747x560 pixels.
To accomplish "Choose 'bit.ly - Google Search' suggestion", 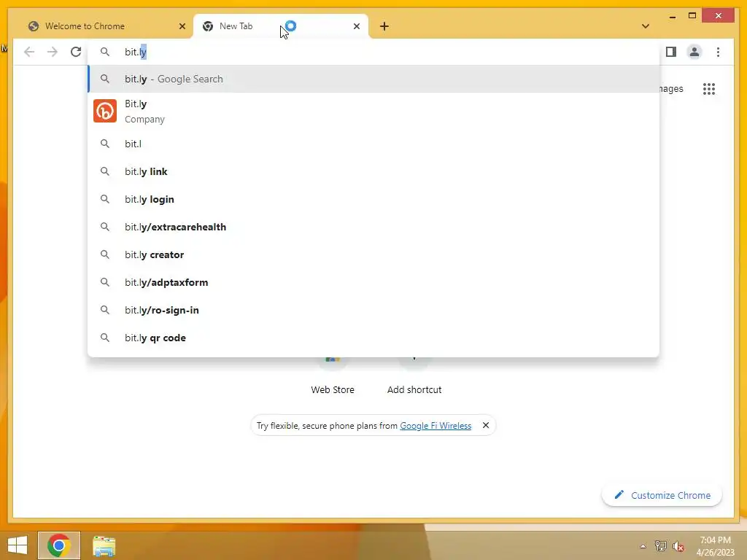I will click(373, 79).
